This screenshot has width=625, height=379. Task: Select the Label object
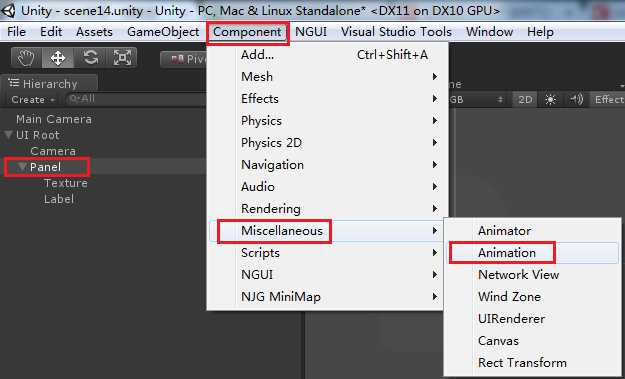pyautogui.click(x=59, y=199)
